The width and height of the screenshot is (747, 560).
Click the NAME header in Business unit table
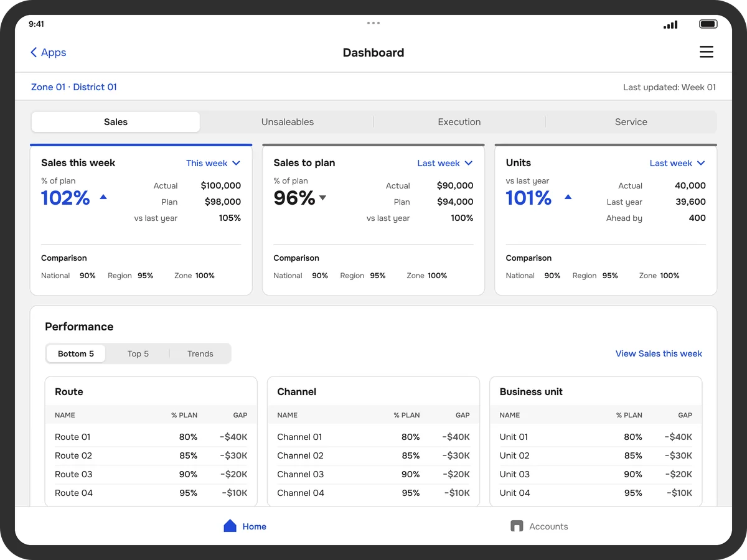[510, 415]
